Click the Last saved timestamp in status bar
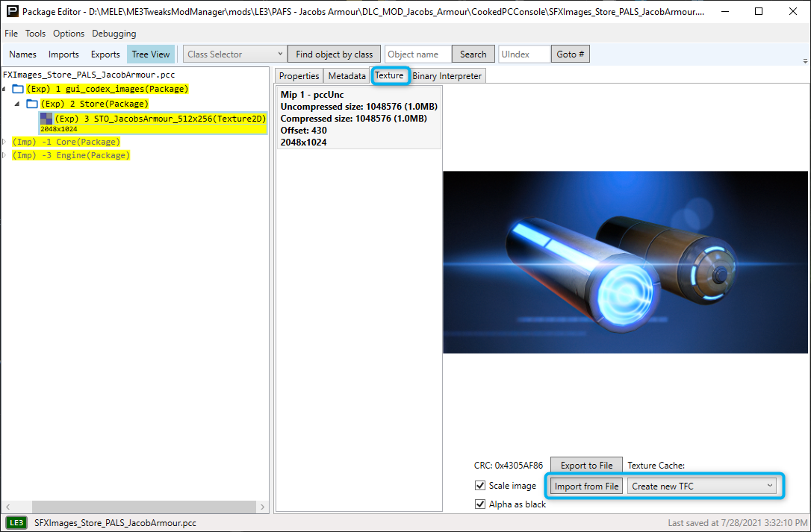 pyautogui.click(x=737, y=523)
